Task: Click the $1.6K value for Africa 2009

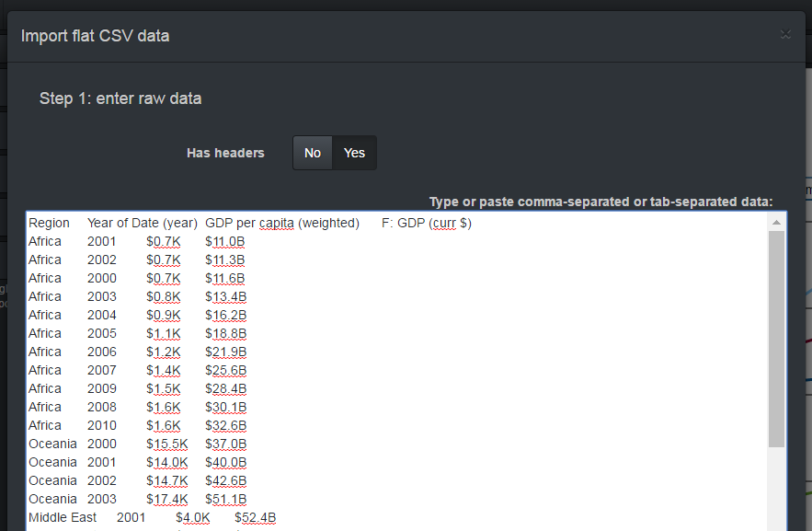Action: point(163,388)
